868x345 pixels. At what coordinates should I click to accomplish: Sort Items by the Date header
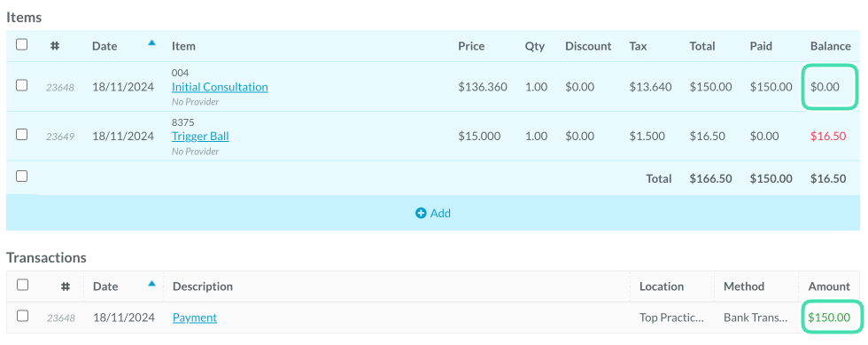pyautogui.click(x=105, y=47)
